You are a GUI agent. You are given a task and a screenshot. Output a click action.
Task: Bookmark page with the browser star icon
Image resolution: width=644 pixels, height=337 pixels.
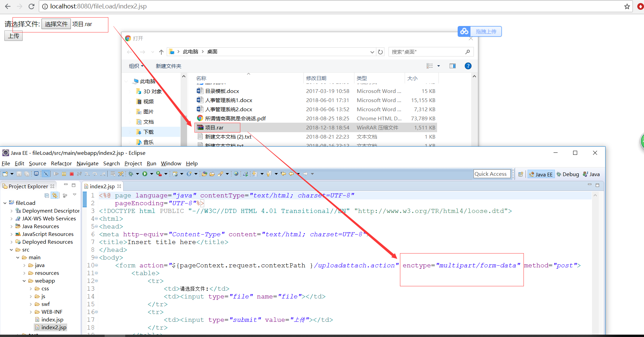627,6
